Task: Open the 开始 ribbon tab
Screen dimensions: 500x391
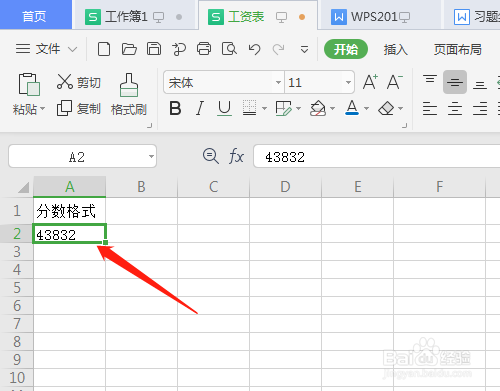Action: [346, 49]
